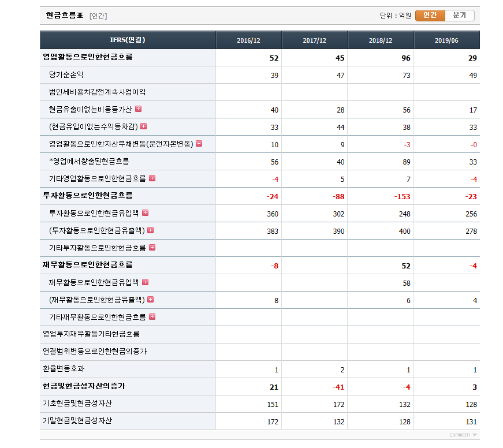Click the 2016/12 investing inflow value 360
503x448 pixels.
tap(273, 214)
